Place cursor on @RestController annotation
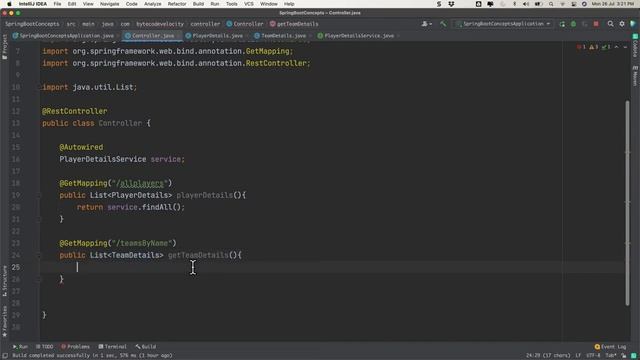 (x=74, y=111)
